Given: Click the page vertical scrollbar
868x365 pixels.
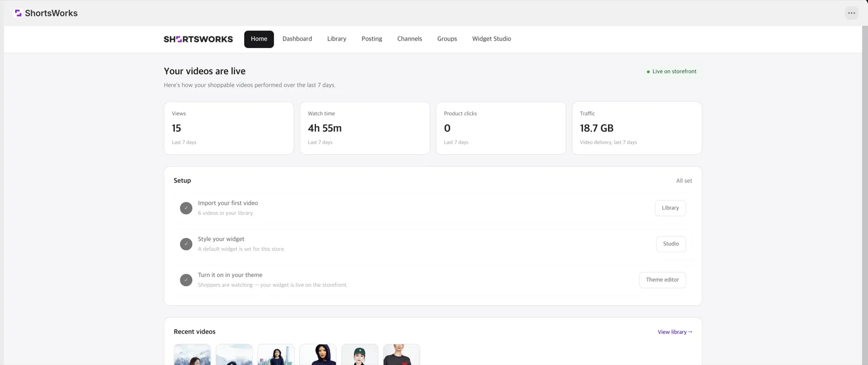Looking at the screenshot, I should point(865,195).
